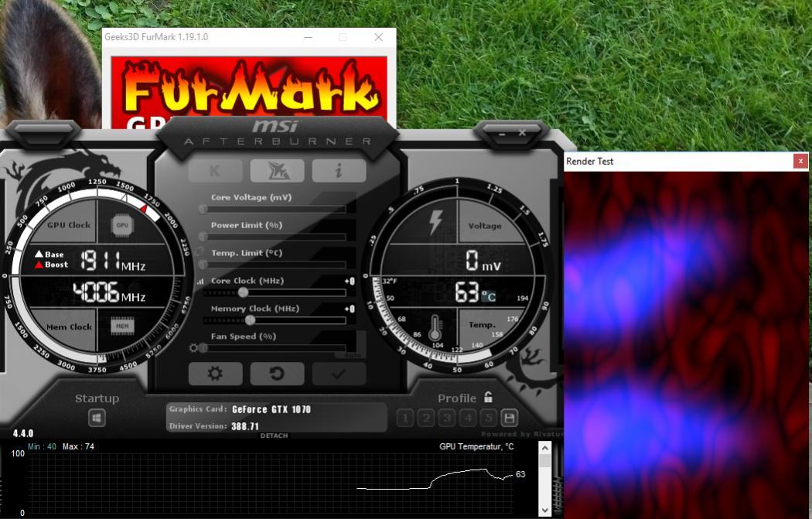Adjust the Core Clock slider handle

tap(242, 292)
